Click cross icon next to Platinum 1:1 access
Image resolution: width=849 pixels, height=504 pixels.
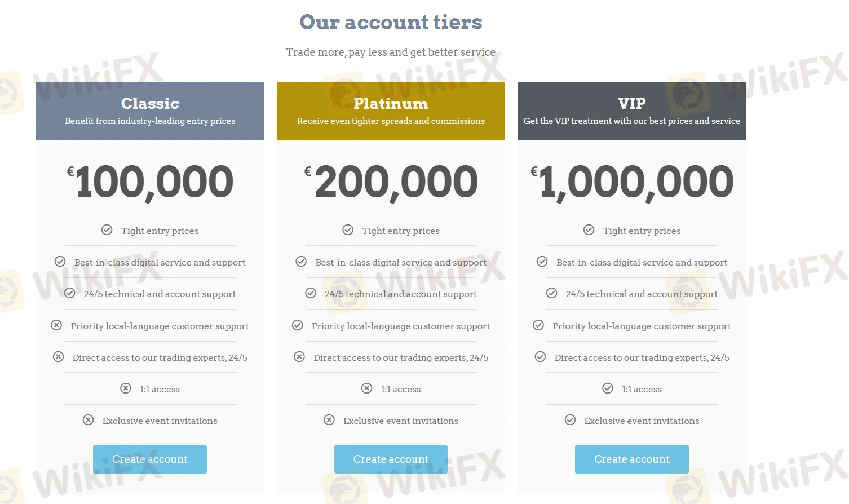click(366, 388)
